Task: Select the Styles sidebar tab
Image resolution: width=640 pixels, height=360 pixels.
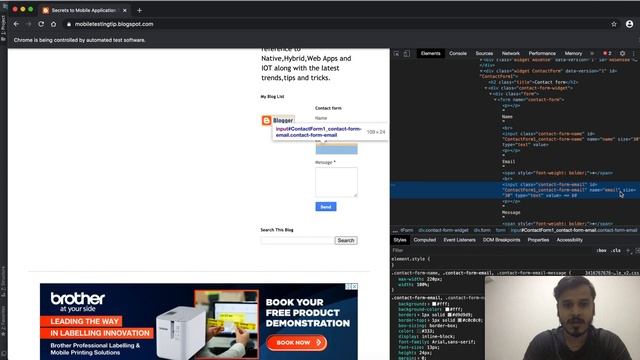Action: point(400,240)
